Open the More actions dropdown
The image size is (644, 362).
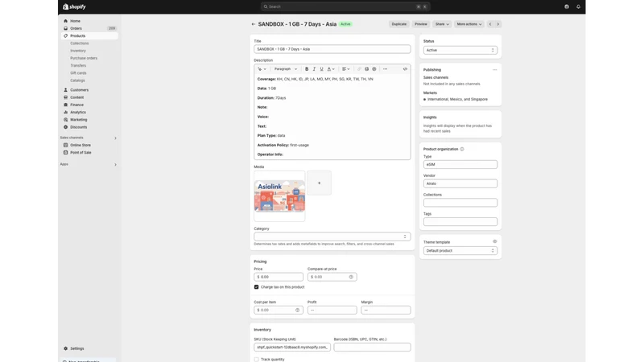click(x=469, y=24)
